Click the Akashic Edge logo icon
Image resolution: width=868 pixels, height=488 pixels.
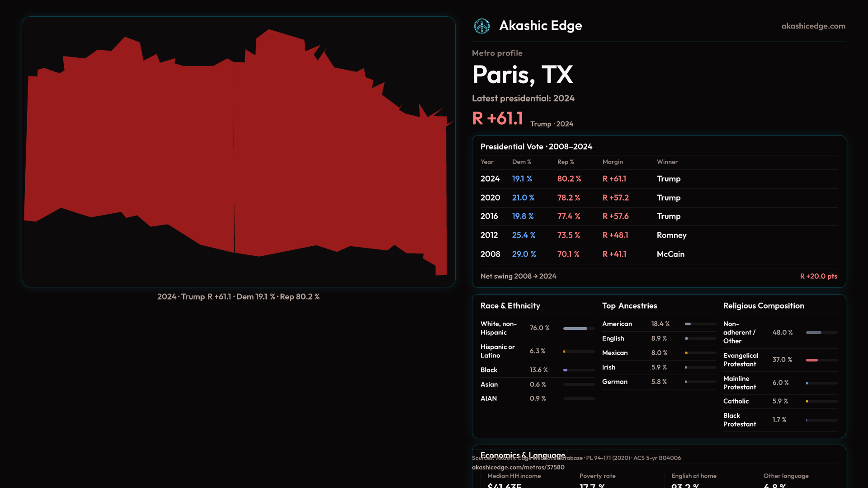click(x=481, y=26)
